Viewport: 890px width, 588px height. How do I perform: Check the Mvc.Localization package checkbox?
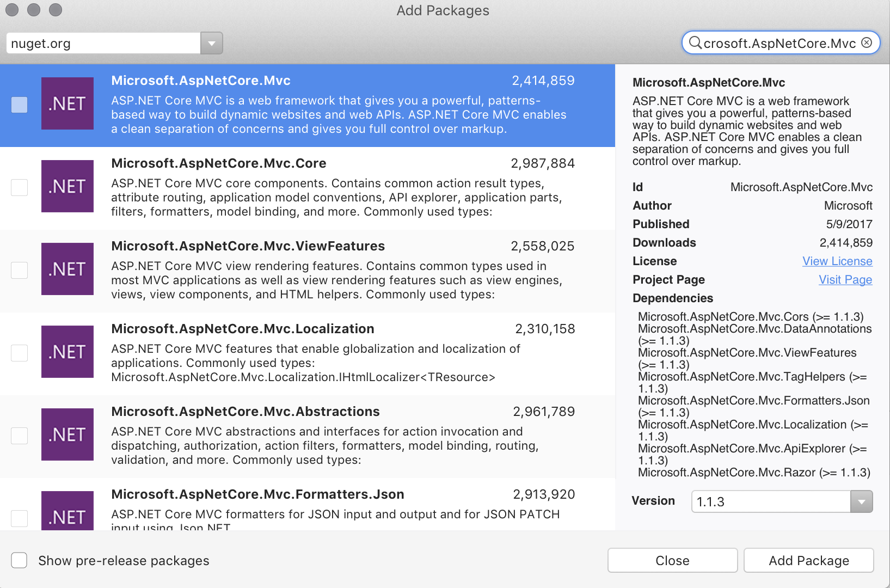point(20,353)
